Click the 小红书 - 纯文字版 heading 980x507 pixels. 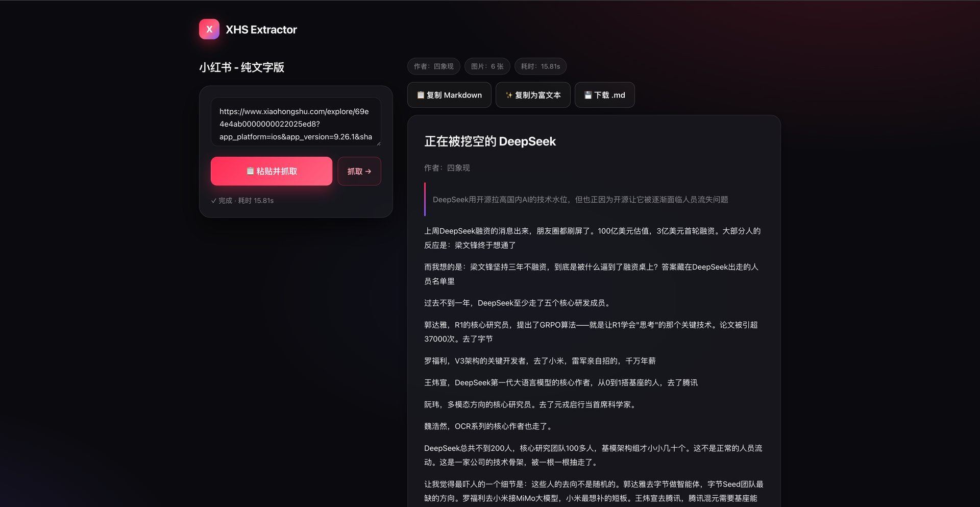tap(242, 67)
